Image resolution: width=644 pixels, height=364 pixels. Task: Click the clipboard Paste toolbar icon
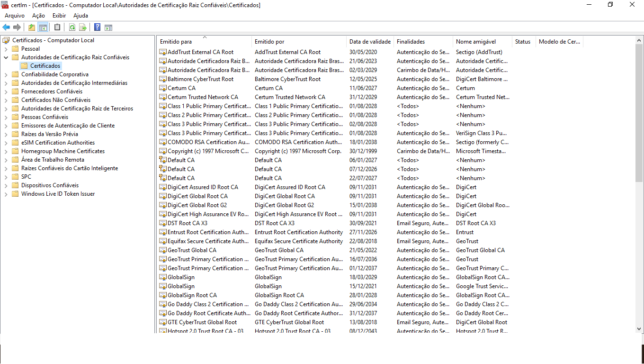[x=57, y=27]
